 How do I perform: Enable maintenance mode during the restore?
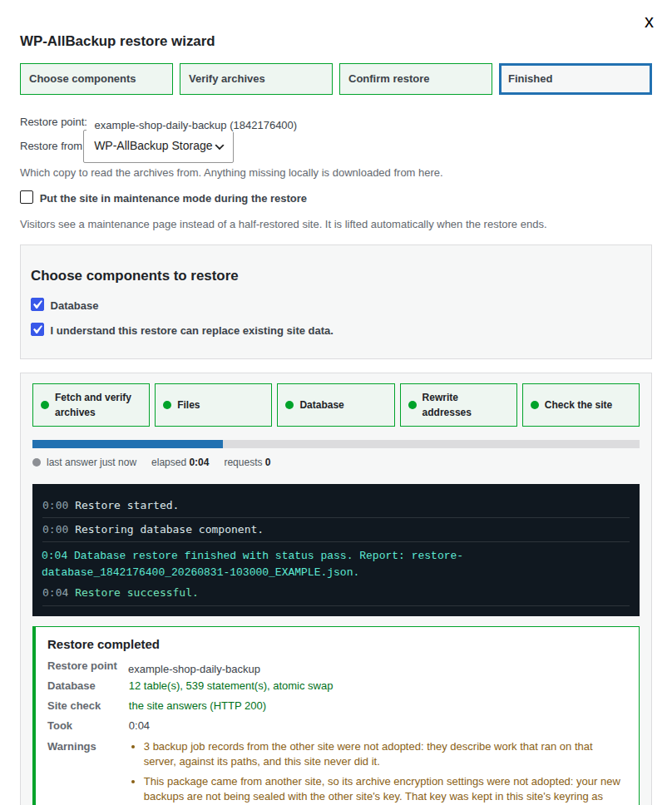click(27, 197)
